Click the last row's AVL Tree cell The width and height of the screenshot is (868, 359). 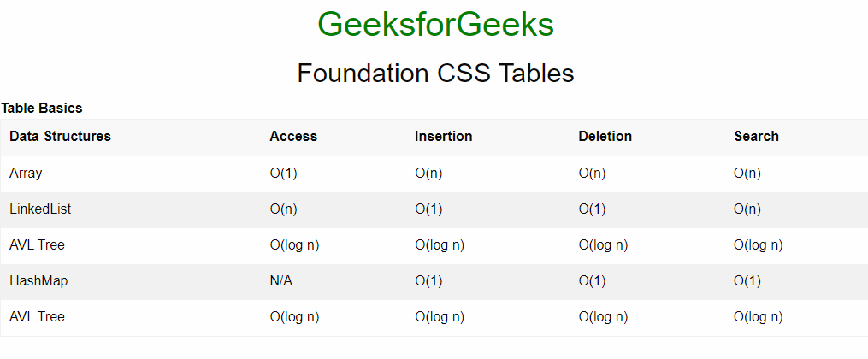[x=37, y=316]
